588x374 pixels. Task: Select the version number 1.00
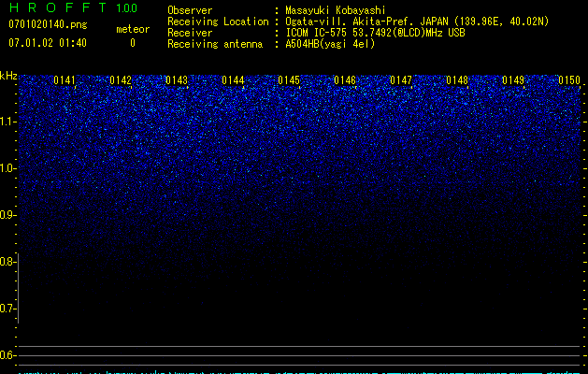click(127, 8)
